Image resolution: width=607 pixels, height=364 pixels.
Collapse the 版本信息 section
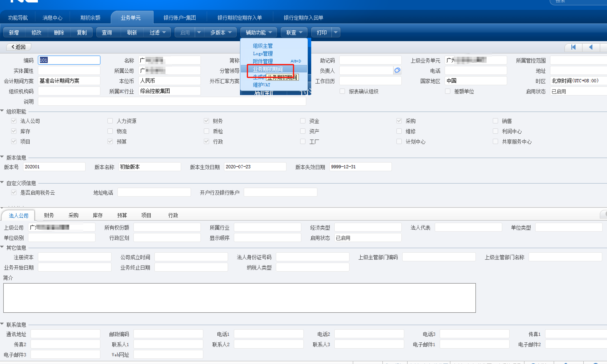pos(2,157)
